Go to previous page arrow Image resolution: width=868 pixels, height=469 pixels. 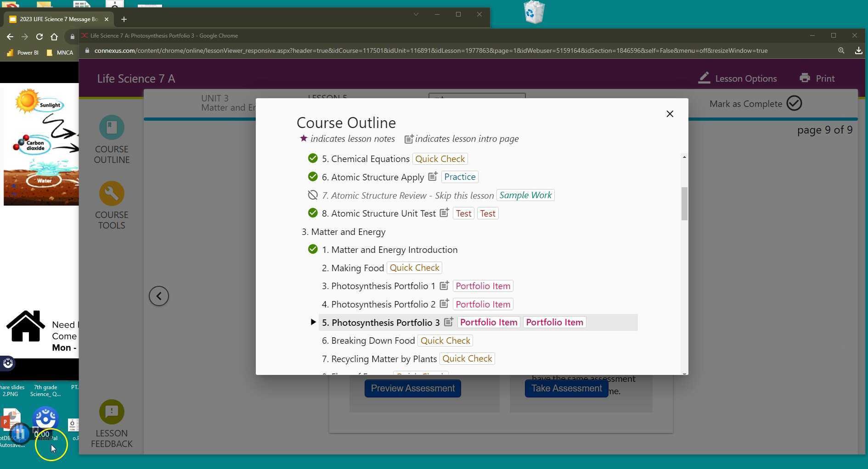[x=159, y=296]
